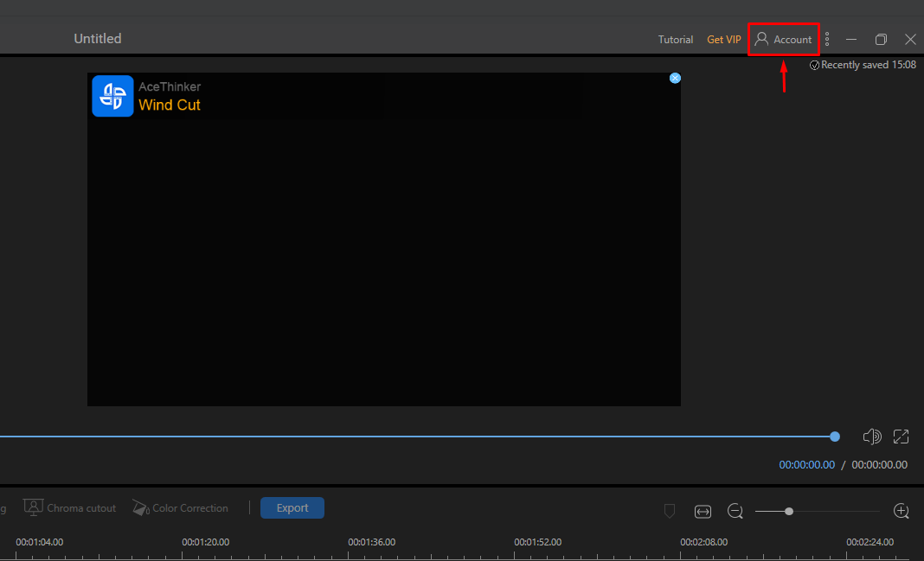This screenshot has width=924, height=561.
Task: Fit timeline to window width icon
Action: 703,512
